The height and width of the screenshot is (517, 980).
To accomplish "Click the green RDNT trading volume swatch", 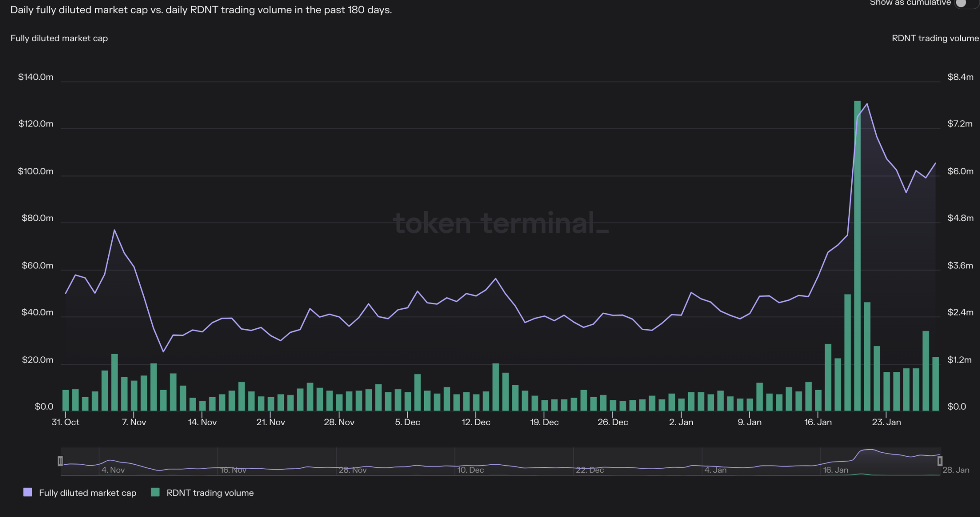I will (155, 492).
